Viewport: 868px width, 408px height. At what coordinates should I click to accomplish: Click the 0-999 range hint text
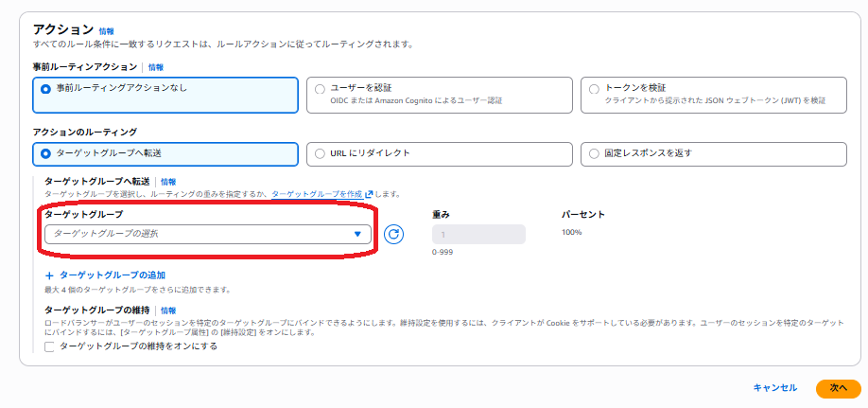(x=442, y=252)
